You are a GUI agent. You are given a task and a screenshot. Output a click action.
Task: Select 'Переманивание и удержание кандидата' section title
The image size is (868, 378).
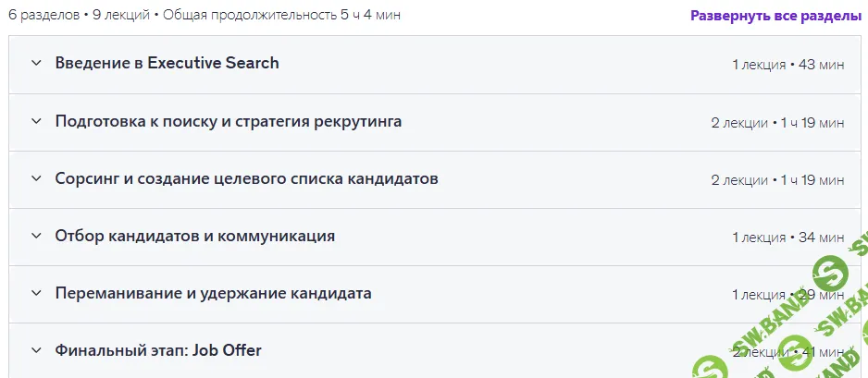click(x=213, y=293)
